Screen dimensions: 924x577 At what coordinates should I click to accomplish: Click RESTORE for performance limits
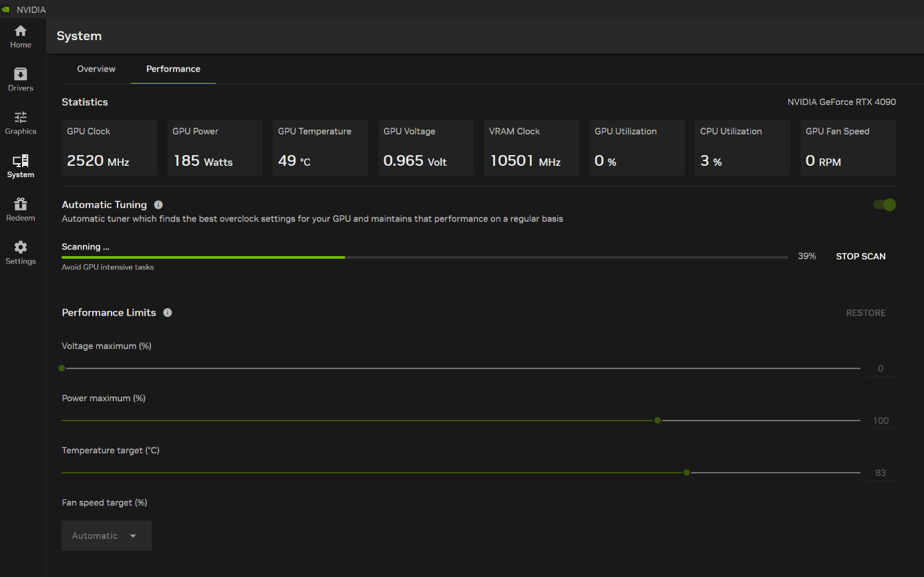pyautogui.click(x=865, y=313)
